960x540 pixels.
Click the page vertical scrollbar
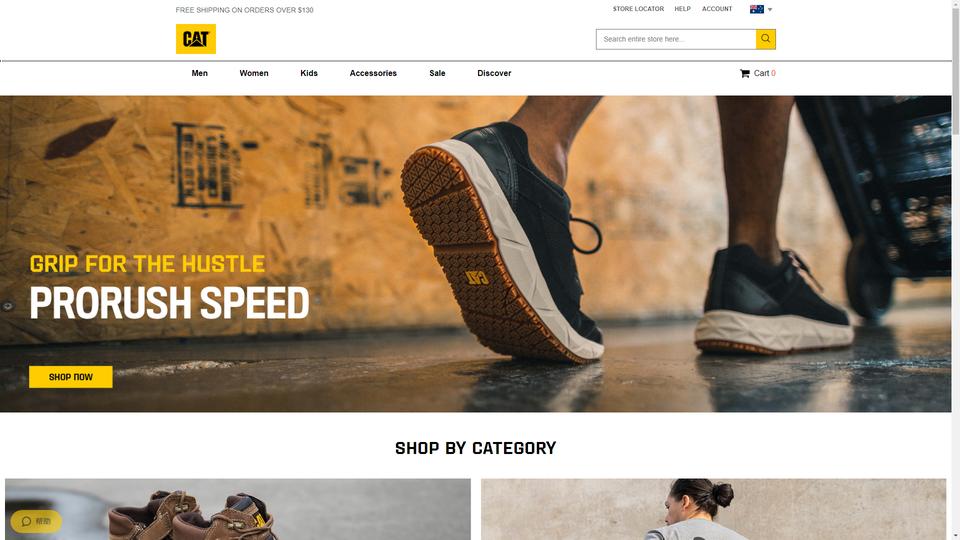[x=956, y=270]
